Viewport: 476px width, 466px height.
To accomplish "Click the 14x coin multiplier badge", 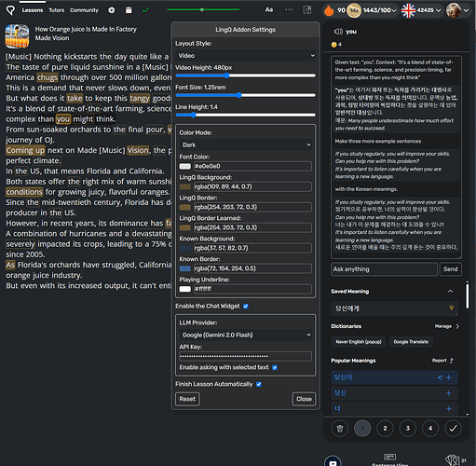I will click(x=354, y=10).
